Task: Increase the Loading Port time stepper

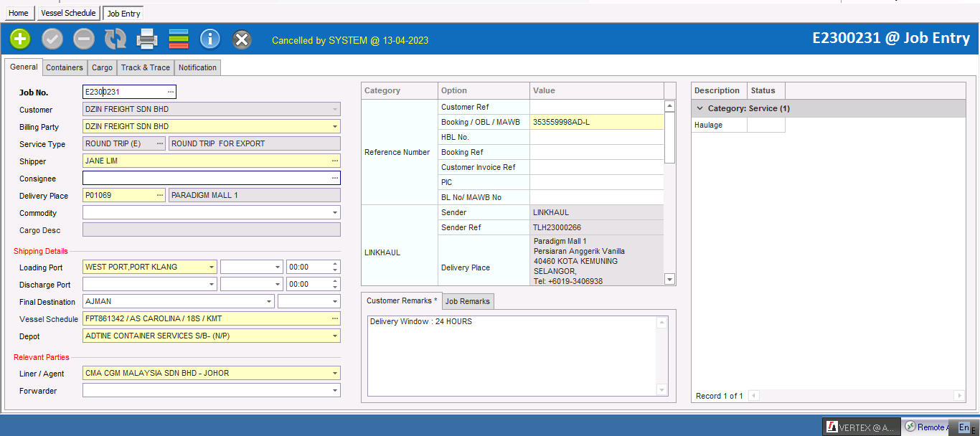Action: [334, 264]
